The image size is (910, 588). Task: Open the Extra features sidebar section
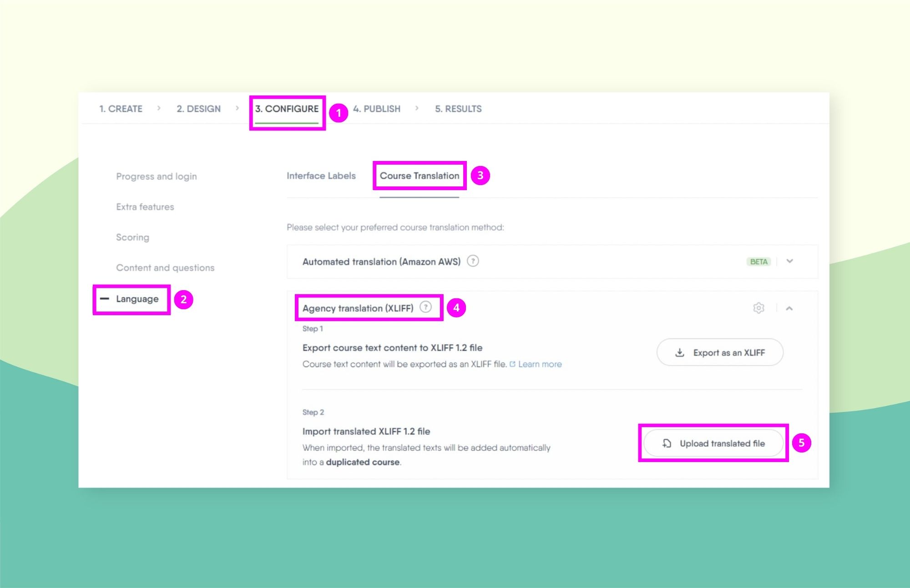(145, 206)
